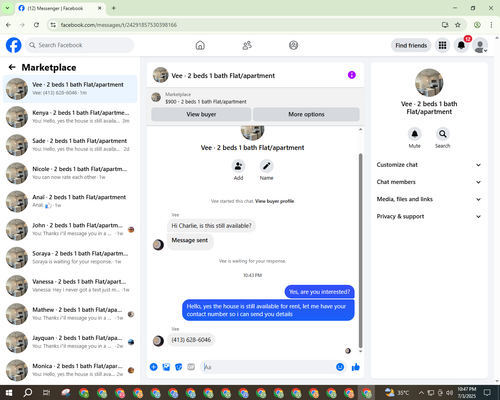The image size is (500, 400).
Task: Open the View buyer profile link
Action: [x=274, y=201]
